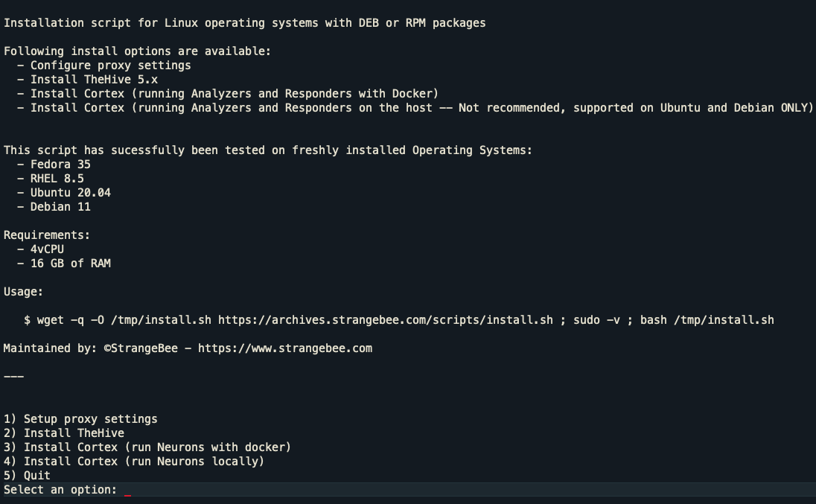This screenshot has height=504, width=816.
Task: Click the 'Select an option:' input prompt
Action: coord(60,490)
